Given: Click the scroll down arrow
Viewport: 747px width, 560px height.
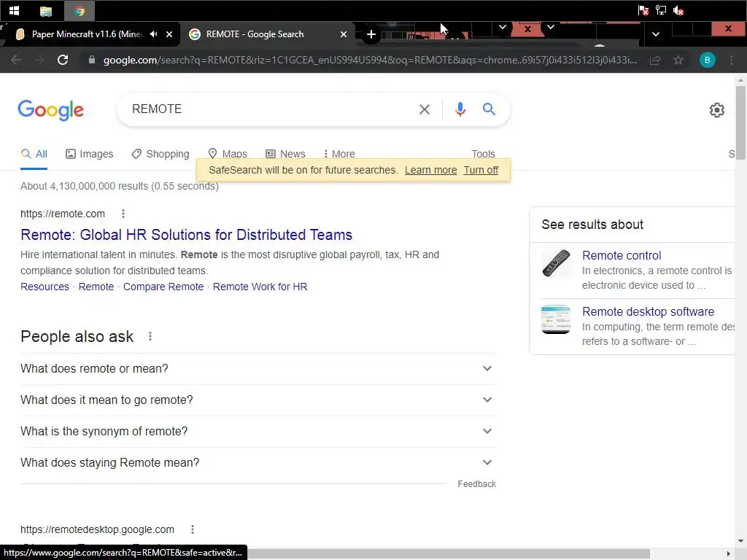Looking at the screenshot, I should tap(740, 542).
